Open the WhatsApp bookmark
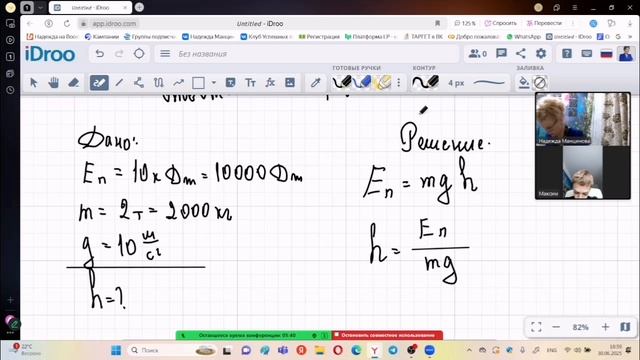 523,37
